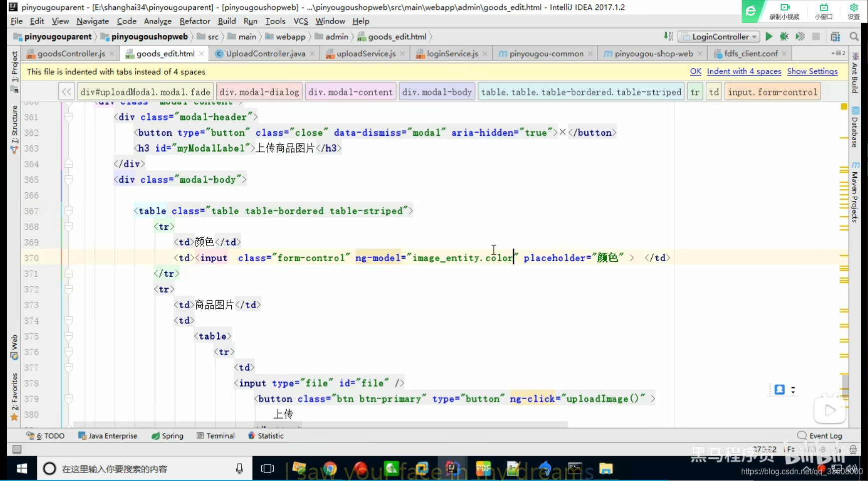Image resolution: width=868 pixels, height=481 pixels.
Task: Open Statistic tool window
Action: point(266,436)
